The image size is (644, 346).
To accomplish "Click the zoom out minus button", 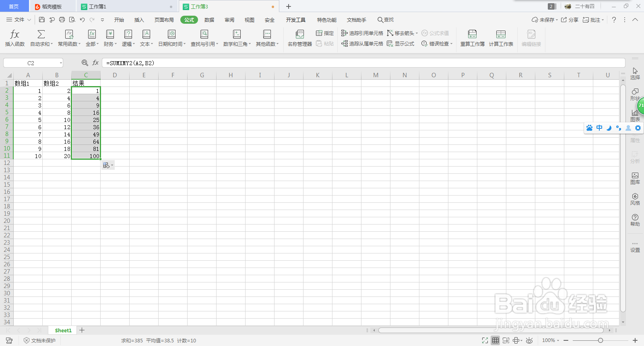I will 566,340.
